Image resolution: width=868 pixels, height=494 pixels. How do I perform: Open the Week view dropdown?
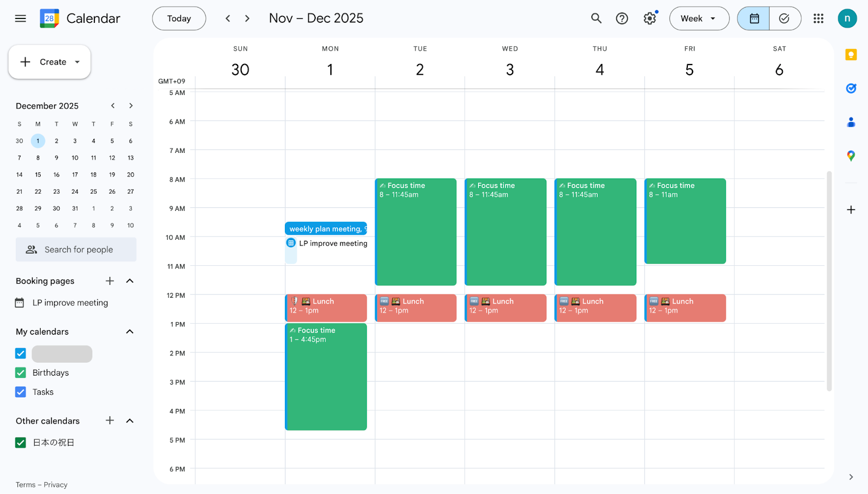699,18
